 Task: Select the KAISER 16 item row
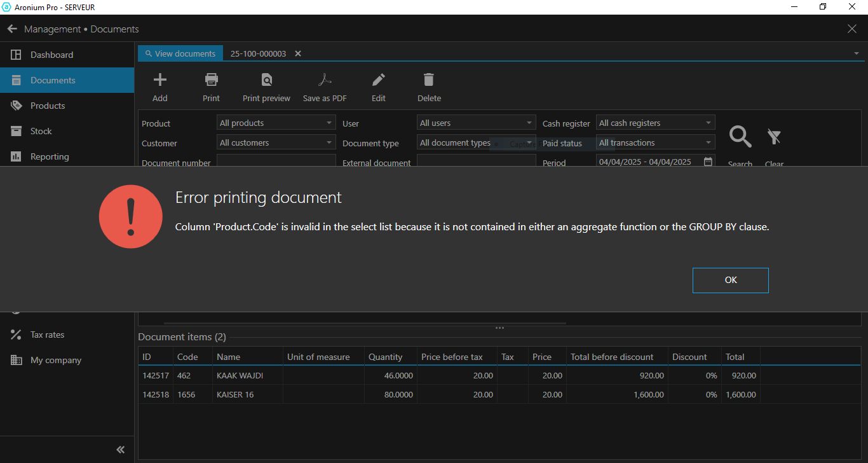point(235,394)
